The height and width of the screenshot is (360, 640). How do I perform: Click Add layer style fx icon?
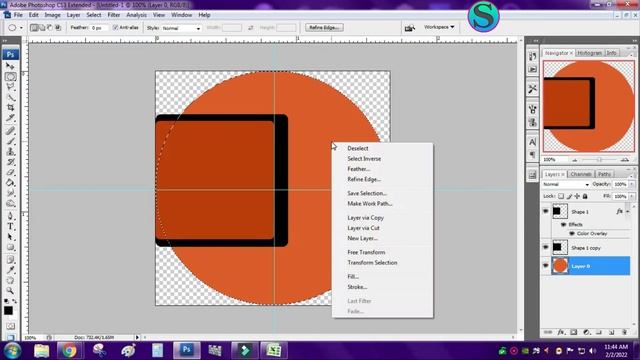561,332
